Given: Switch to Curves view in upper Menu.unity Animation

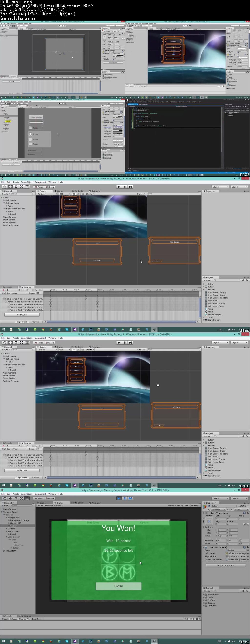Looking at the screenshot, I should pyautogui.click(x=36, y=322).
